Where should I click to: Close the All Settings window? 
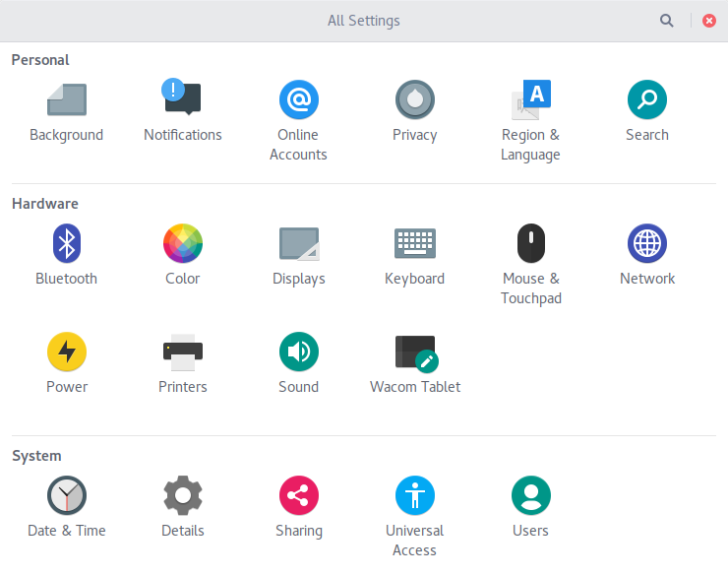709,21
